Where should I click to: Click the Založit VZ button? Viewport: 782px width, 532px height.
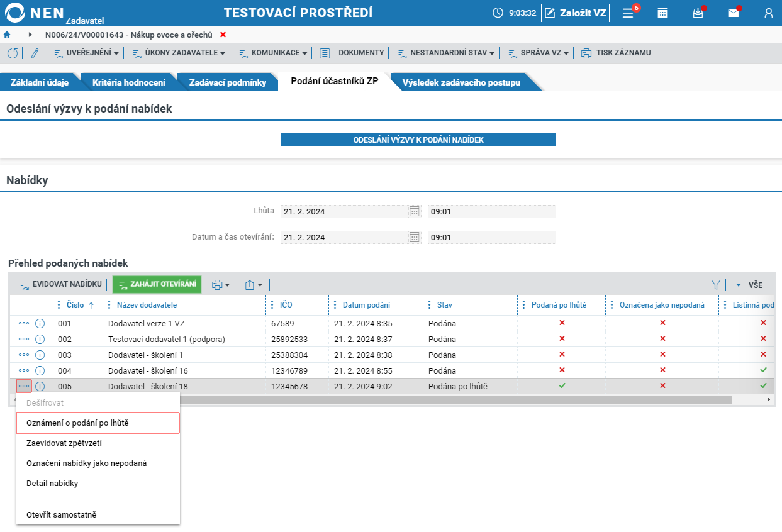click(576, 13)
